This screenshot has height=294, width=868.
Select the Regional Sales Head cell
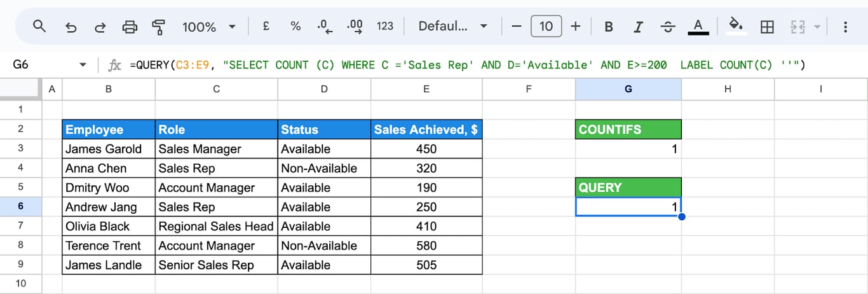point(217,226)
